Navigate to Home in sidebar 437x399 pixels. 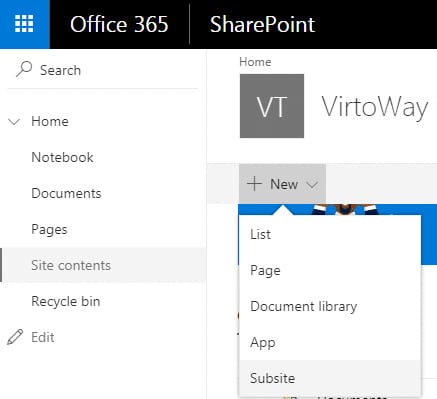pos(50,121)
